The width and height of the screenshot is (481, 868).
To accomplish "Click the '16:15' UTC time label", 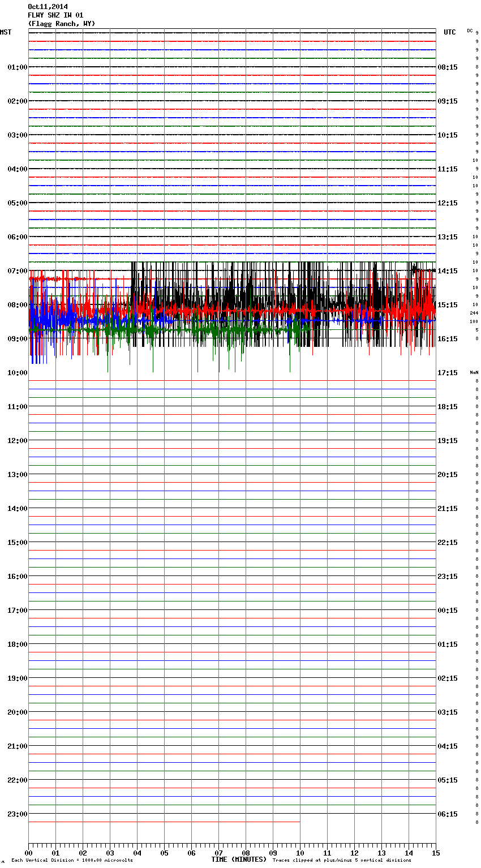I will [448, 339].
